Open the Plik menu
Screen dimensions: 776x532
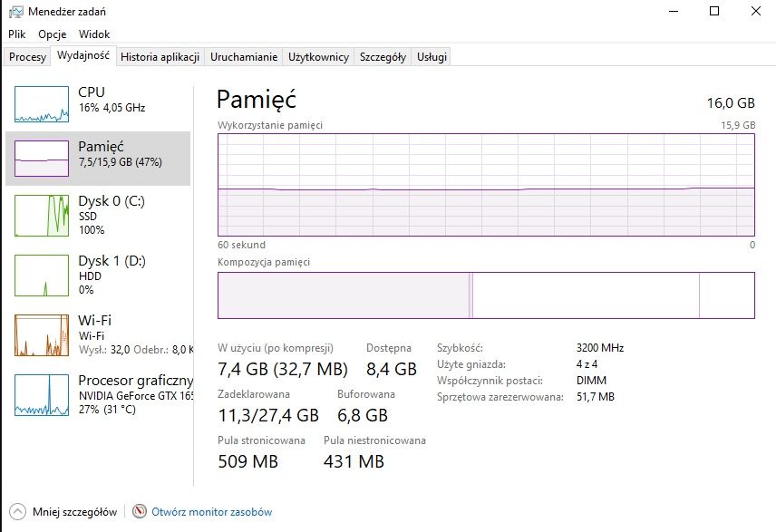[x=17, y=34]
